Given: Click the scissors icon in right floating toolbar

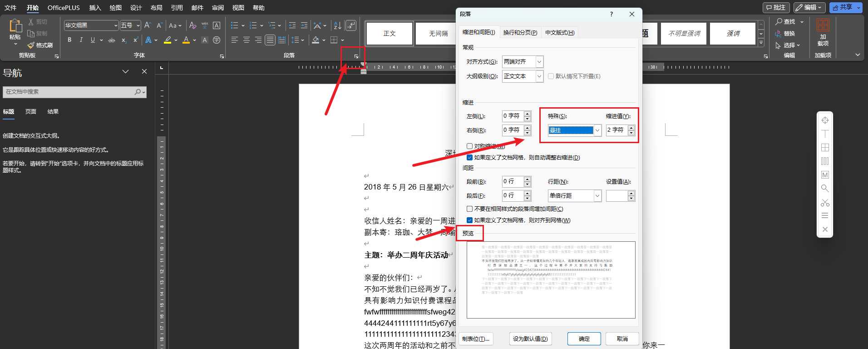Looking at the screenshot, I should click(825, 202).
